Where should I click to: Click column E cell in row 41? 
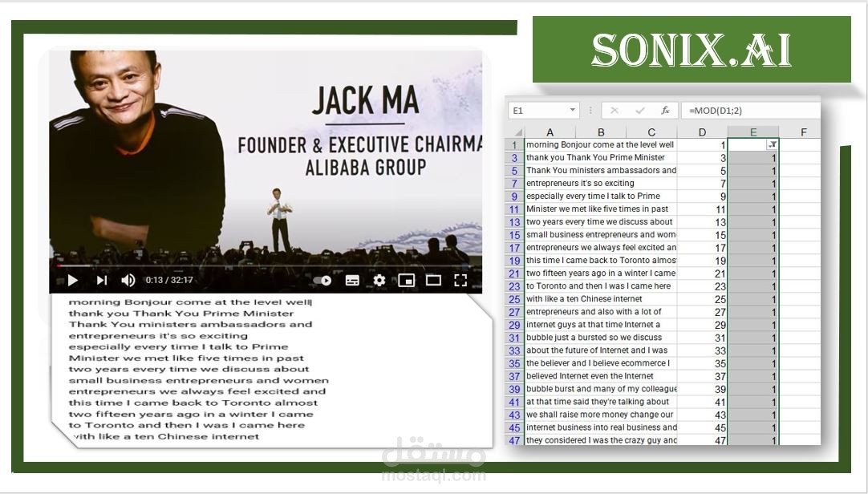click(x=752, y=402)
